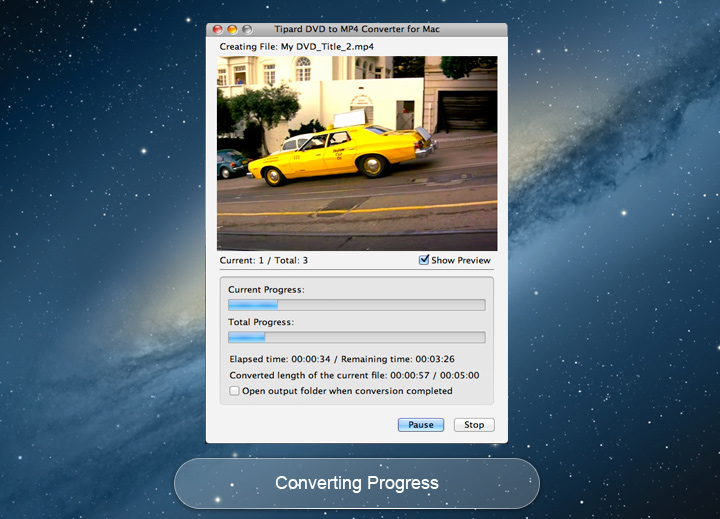Screen dimensions: 720x519
Task: Close the Tipard converter window
Action: pyautogui.click(x=218, y=29)
